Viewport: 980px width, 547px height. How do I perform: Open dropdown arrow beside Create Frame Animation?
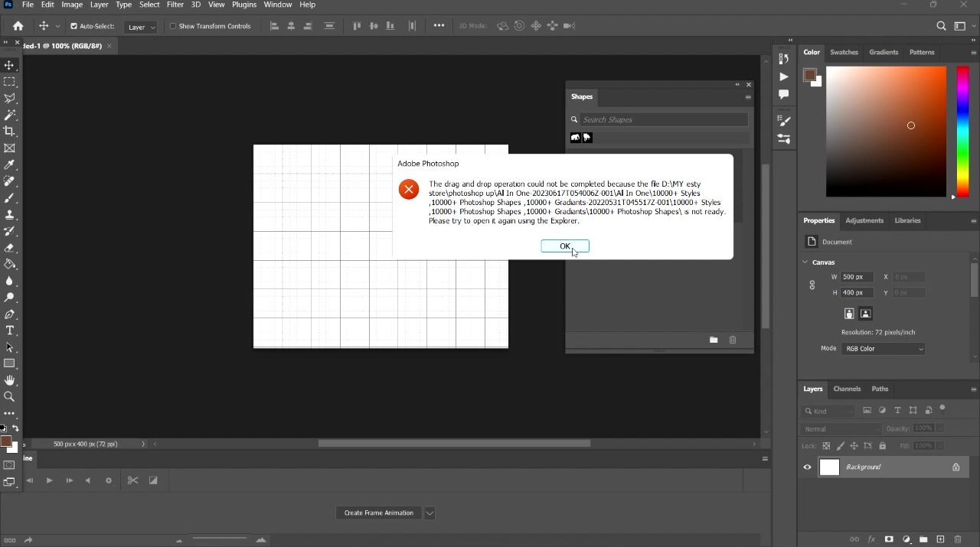pos(430,513)
